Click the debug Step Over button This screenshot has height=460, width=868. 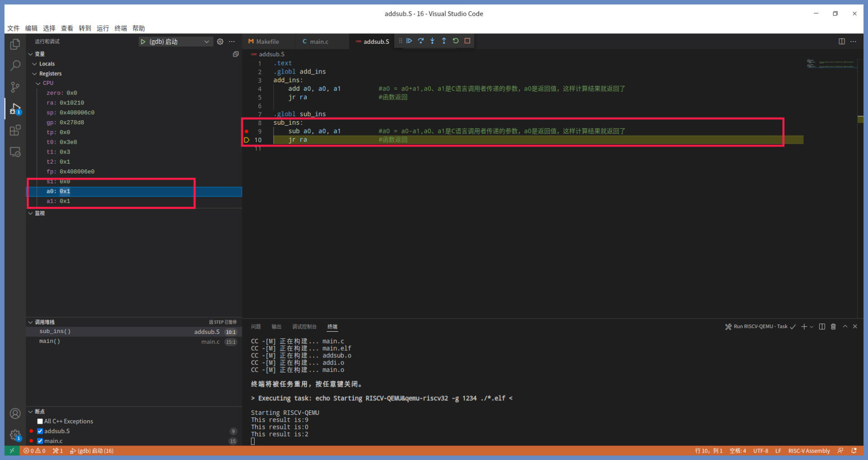coord(421,41)
